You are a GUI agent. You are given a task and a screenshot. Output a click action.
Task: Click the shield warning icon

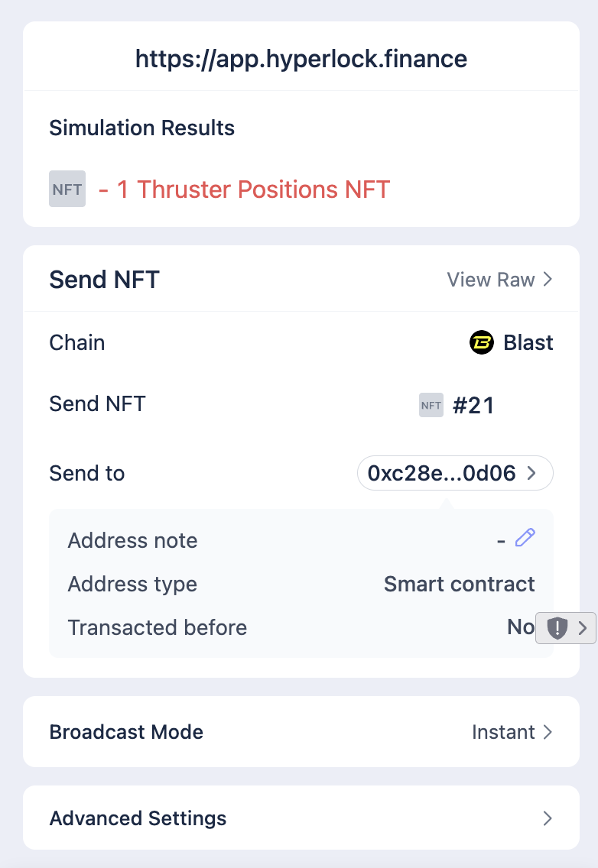pos(557,628)
